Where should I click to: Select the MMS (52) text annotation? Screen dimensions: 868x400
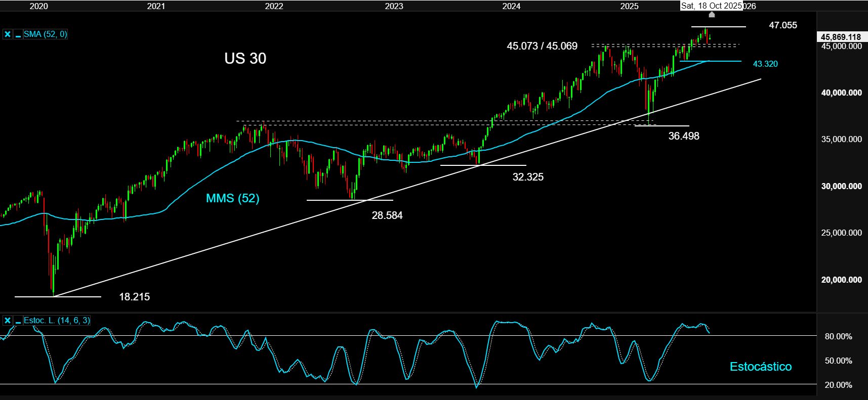point(232,198)
